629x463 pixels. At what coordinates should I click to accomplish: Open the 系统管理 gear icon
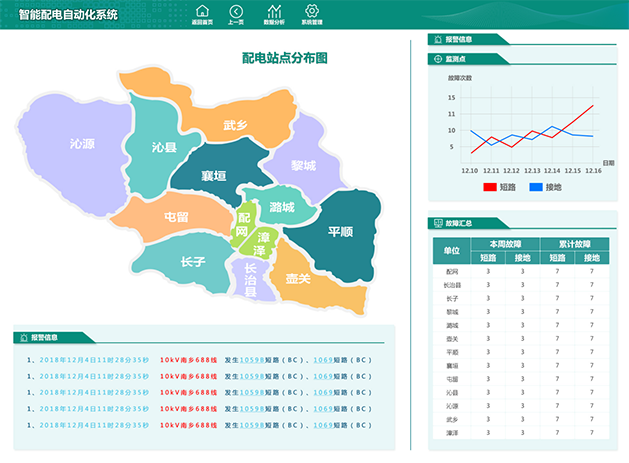(312, 11)
